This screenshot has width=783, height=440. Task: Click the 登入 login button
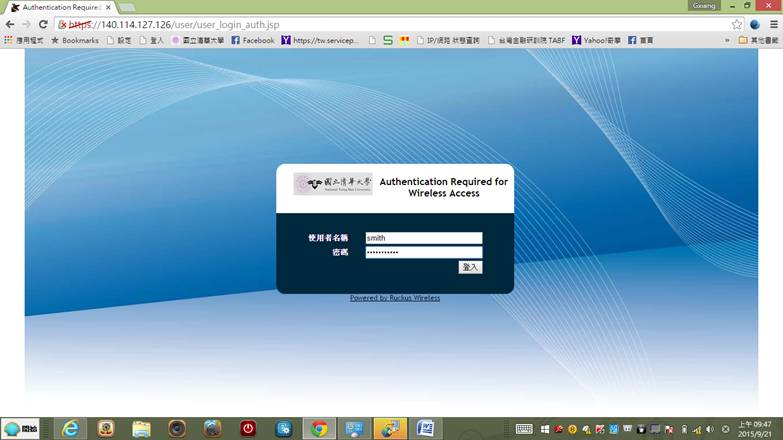pyautogui.click(x=470, y=267)
